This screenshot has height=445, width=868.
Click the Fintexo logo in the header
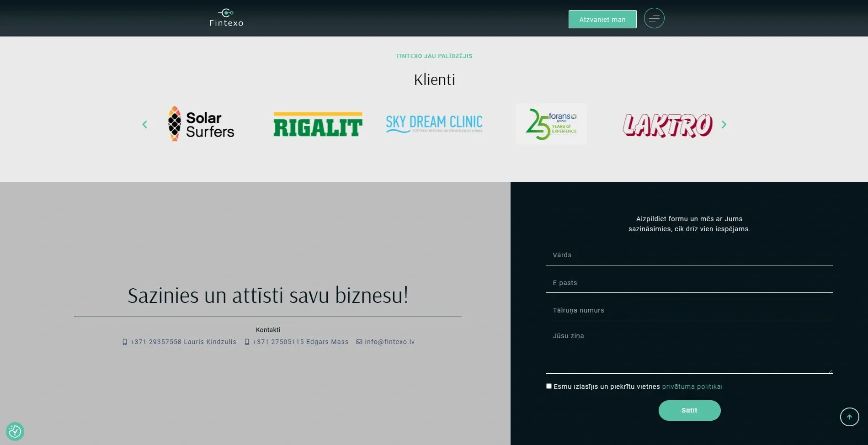(x=226, y=18)
